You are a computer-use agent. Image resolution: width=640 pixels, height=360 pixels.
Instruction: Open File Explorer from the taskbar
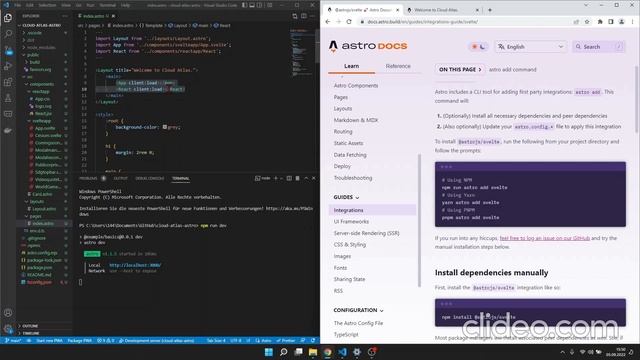click(x=313, y=352)
